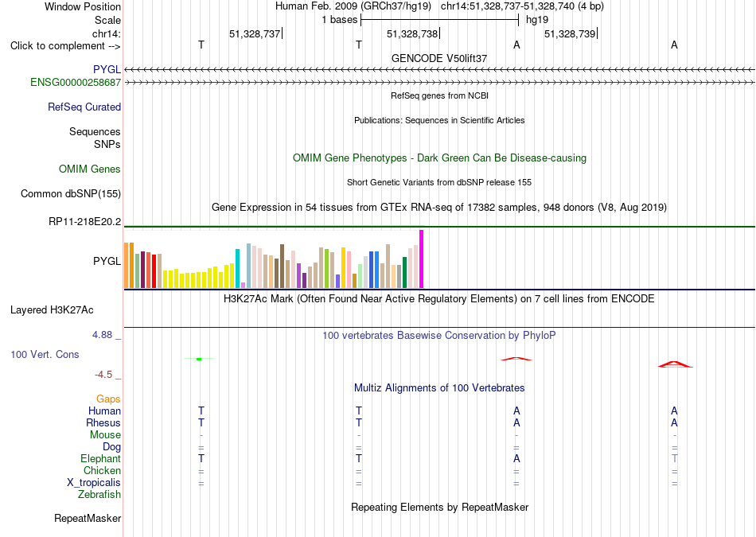Image resolution: width=756 pixels, height=537 pixels.
Task: Select the 'X_tropicalis' species label
Action: 94,483
